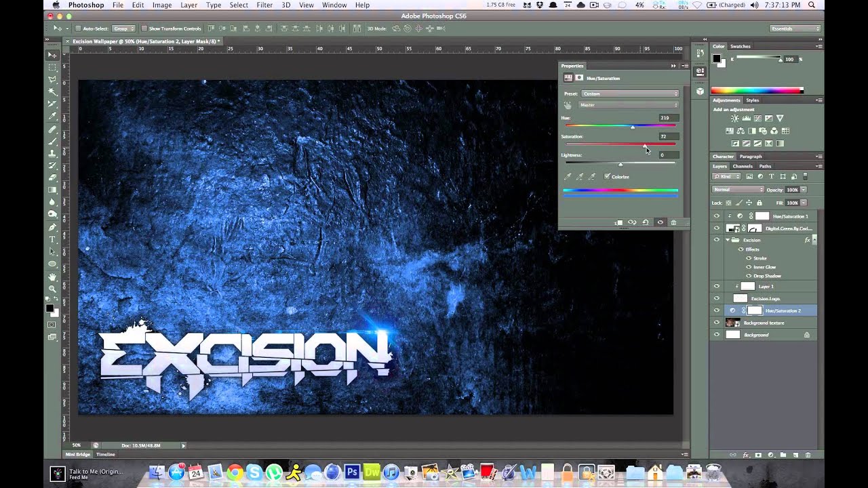Select the Healing Brush tool
The width and height of the screenshot is (868, 488).
[x=52, y=129]
